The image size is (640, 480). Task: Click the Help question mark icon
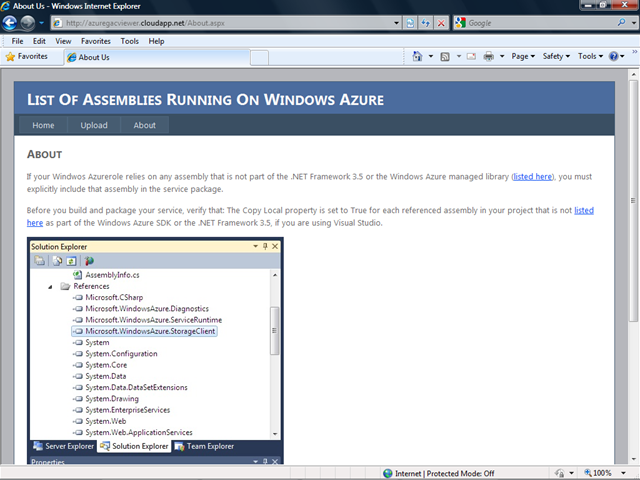click(x=613, y=56)
